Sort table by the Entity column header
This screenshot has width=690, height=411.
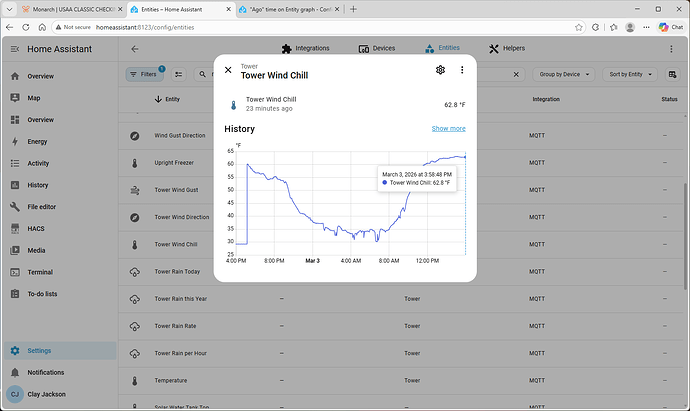(172, 99)
